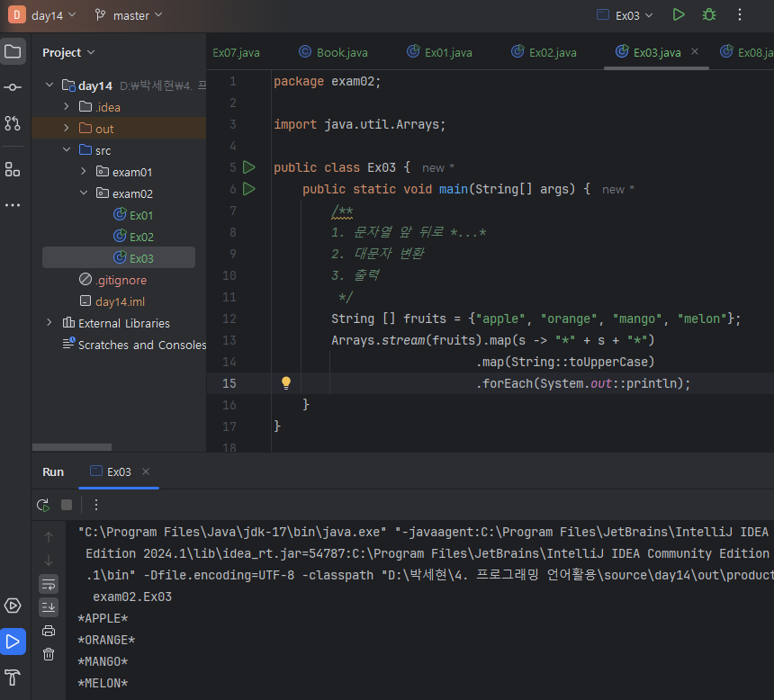This screenshot has height=700, width=774.
Task: Click the Rerun icon in Run panel
Action: point(42,505)
